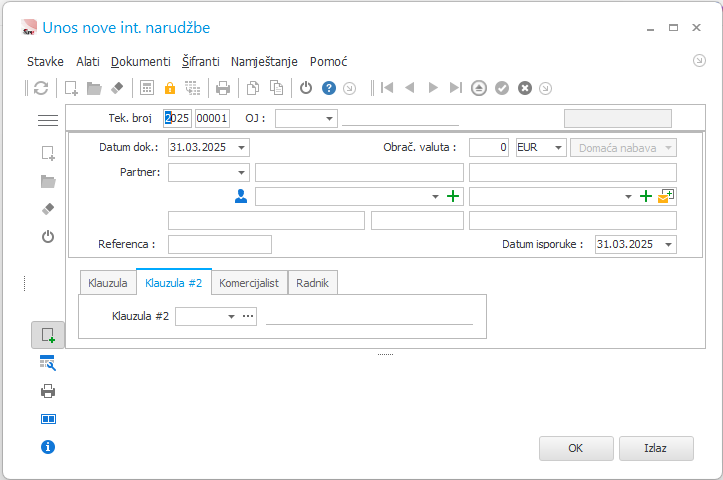Go to next record

point(433,88)
